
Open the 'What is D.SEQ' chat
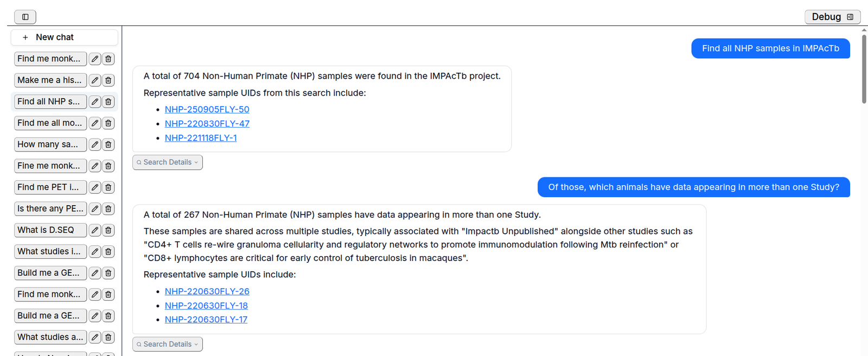coord(50,230)
